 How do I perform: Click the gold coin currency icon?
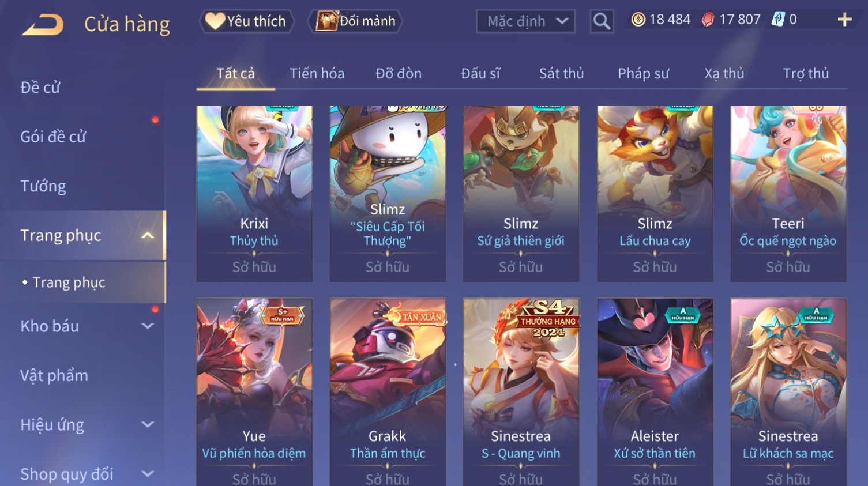[x=638, y=20]
